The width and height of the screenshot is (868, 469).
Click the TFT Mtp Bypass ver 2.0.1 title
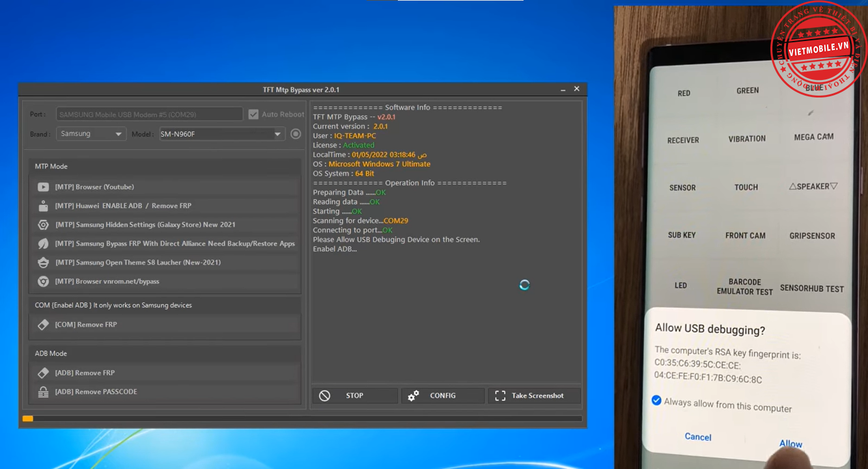pyautogui.click(x=301, y=90)
